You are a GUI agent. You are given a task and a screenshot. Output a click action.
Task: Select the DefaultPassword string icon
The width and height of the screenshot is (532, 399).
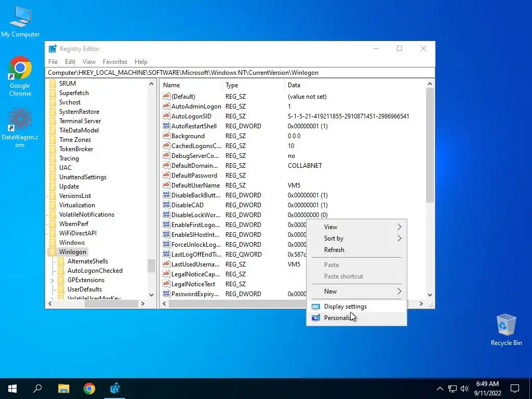(x=166, y=176)
